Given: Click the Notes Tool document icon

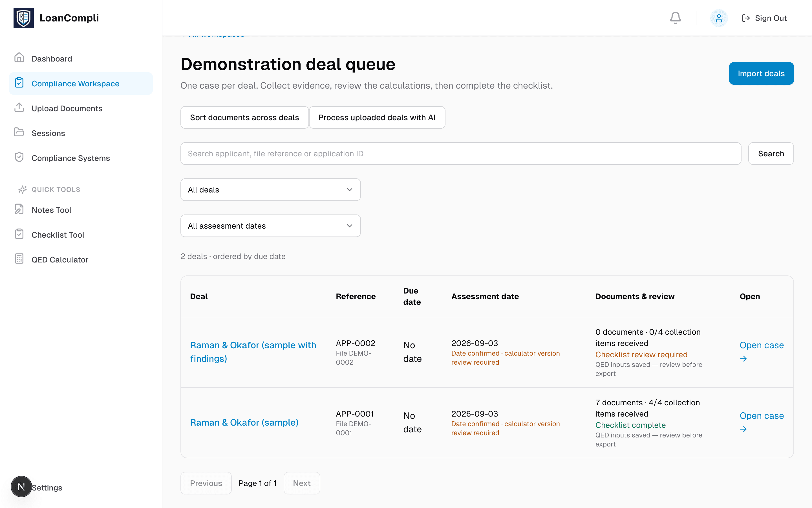Looking at the screenshot, I should [x=19, y=209].
